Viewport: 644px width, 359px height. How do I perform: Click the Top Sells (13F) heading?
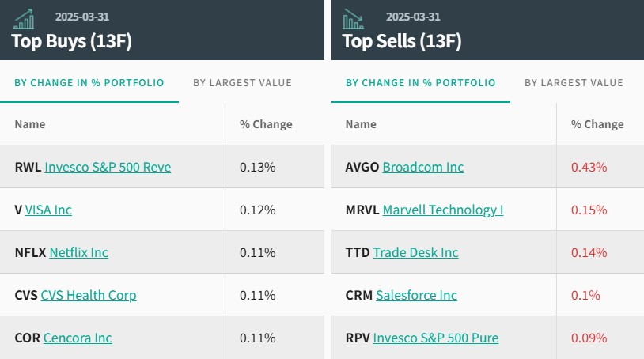402,41
